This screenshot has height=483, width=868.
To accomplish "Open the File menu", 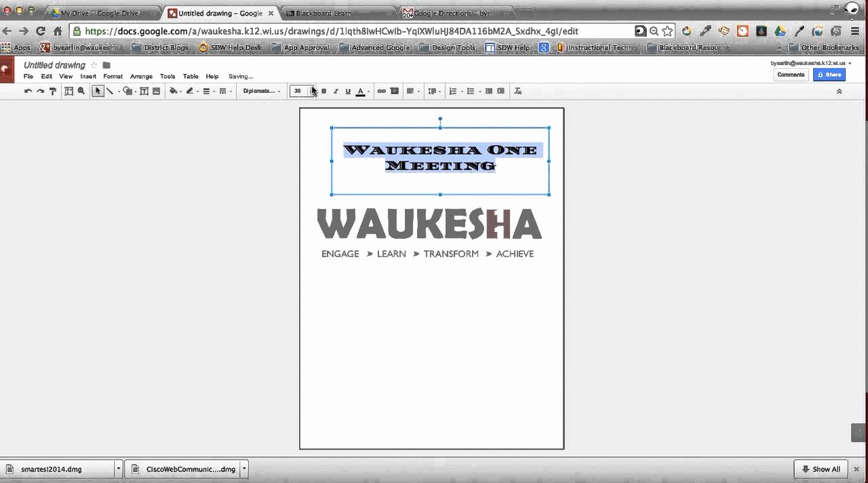I will [x=28, y=77].
